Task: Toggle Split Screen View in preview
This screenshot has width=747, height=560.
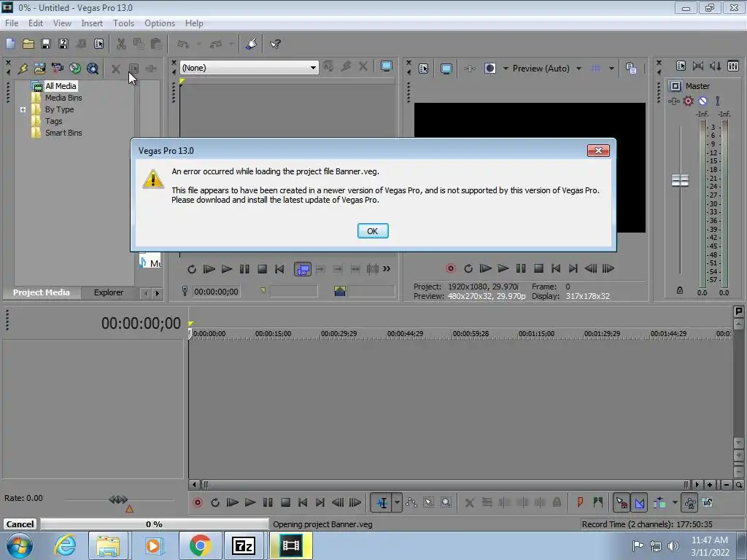Action: point(489,69)
